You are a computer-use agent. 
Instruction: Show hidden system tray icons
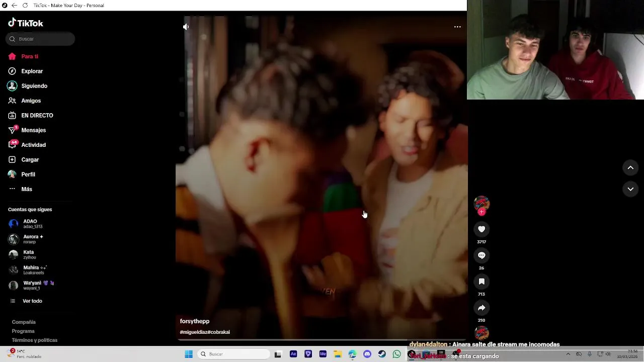tap(568, 354)
